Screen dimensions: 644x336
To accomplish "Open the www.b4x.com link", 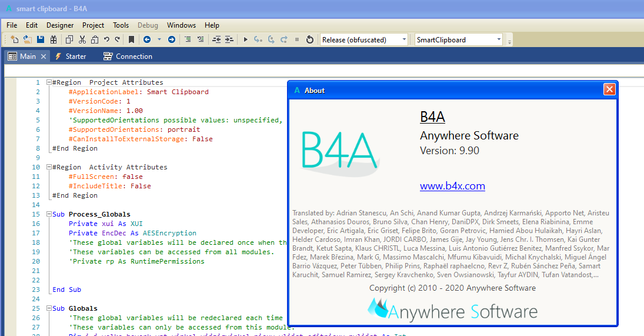I will [x=452, y=186].
